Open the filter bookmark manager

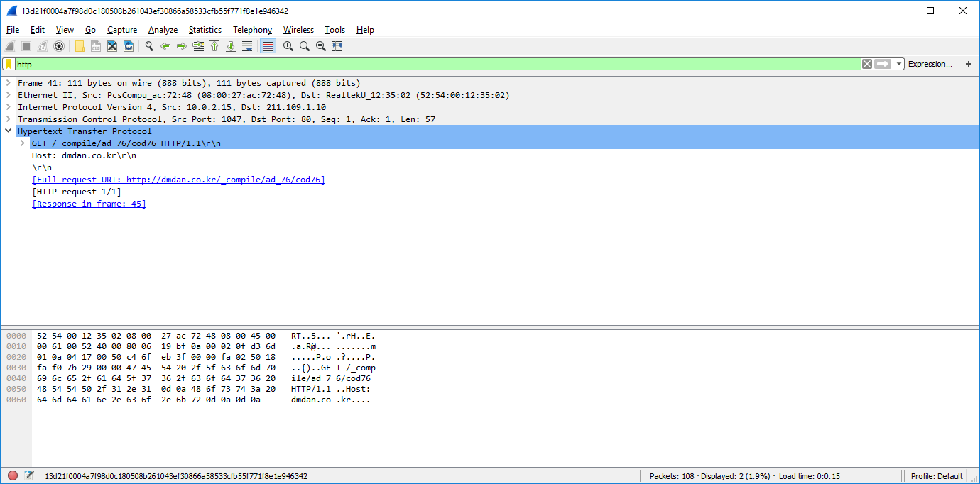point(9,64)
